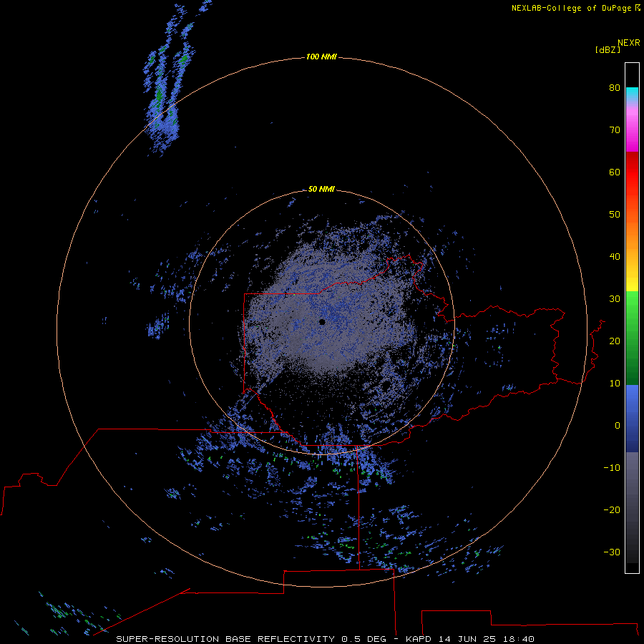This screenshot has height=644, width=644.
Task: Pick the red band of the color scale
Action: click(632, 172)
